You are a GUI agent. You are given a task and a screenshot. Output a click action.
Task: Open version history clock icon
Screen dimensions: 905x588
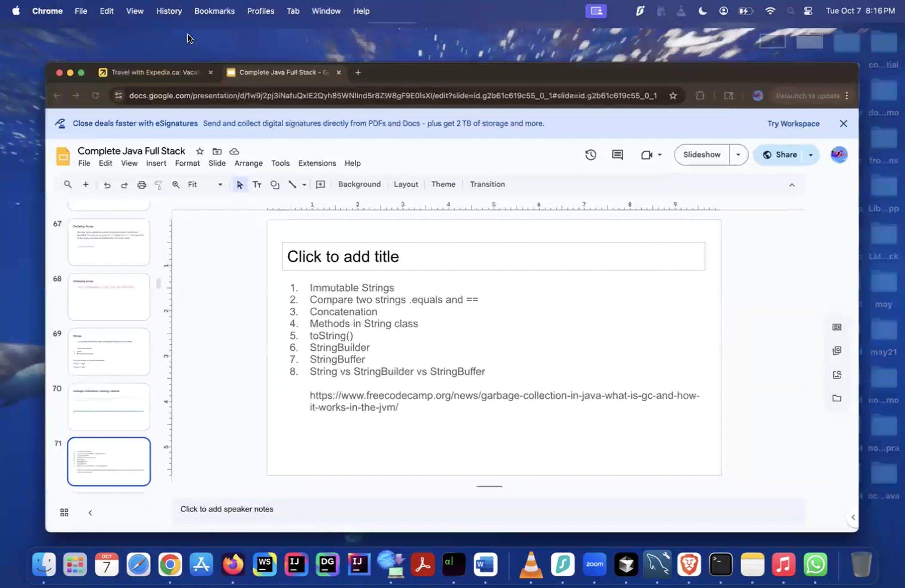591,155
